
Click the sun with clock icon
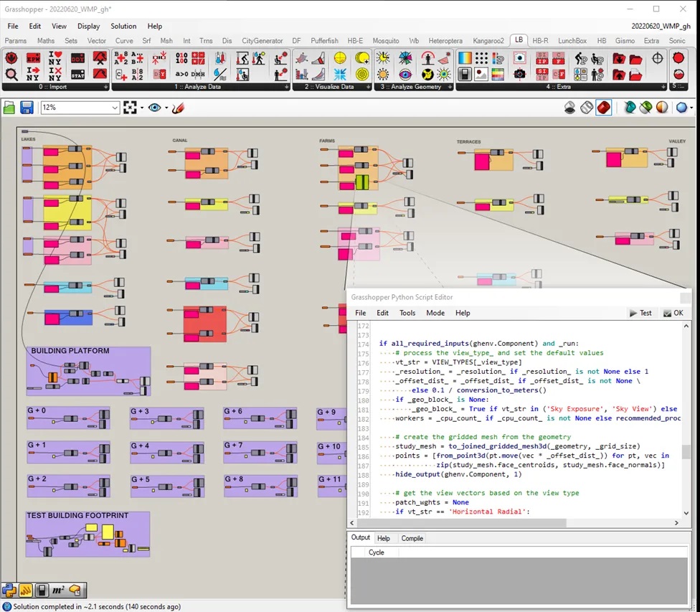383,58
